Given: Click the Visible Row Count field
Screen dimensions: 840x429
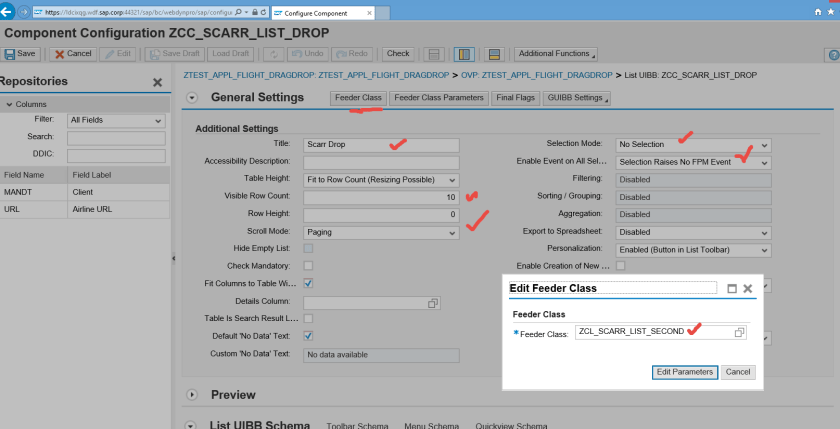Looking at the screenshot, I should tap(381, 198).
